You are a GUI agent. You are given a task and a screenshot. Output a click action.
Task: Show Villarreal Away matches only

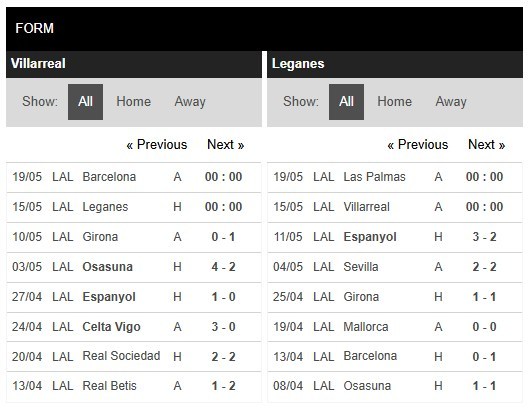[x=190, y=102]
